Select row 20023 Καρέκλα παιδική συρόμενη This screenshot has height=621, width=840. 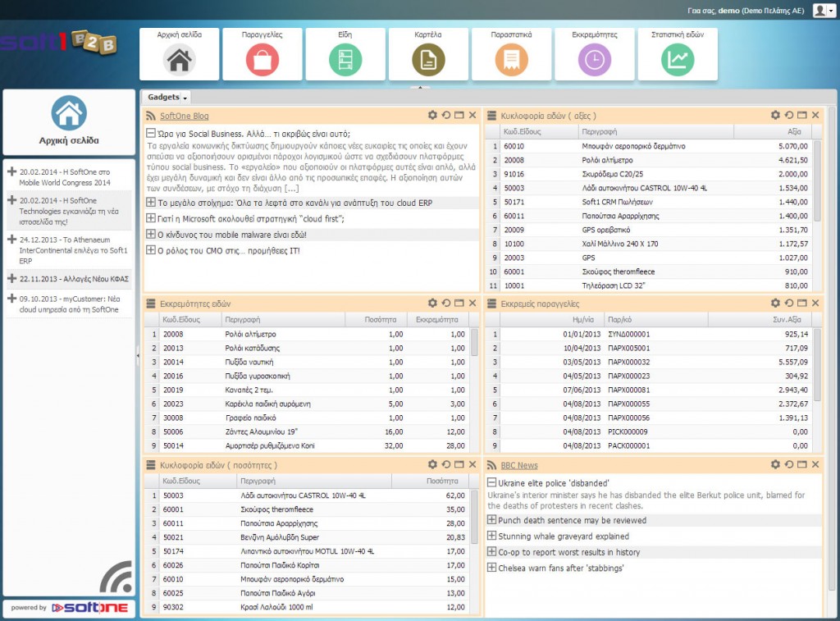308,404
